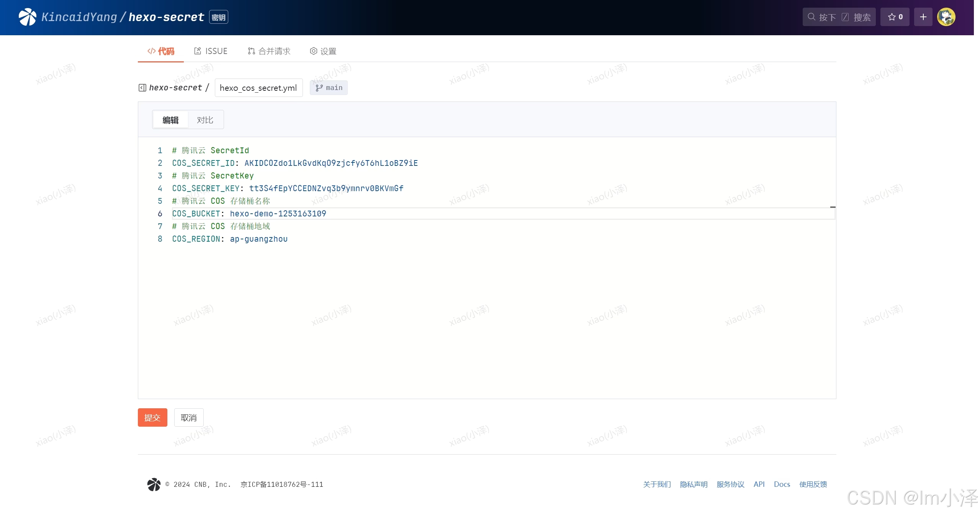This screenshot has height=514, width=980.
Task: Open the API footer link
Action: tap(759, 485)
